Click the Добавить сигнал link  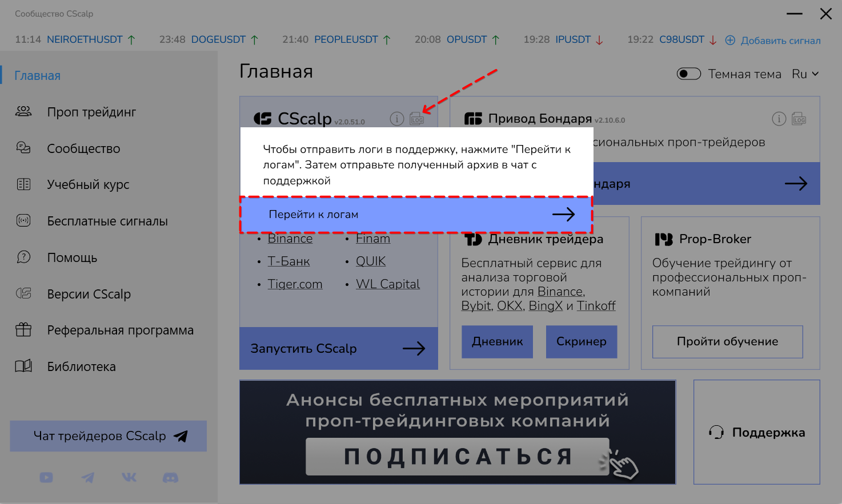coord(773,41)
